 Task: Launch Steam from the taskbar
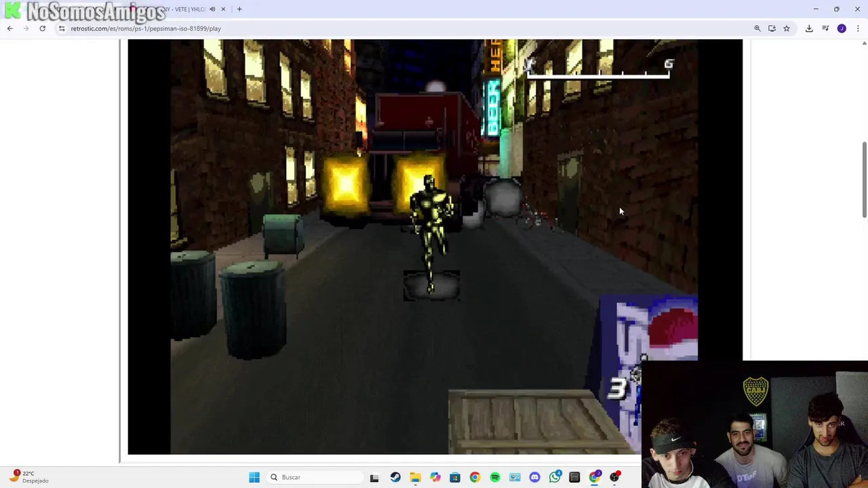[395, 477]
